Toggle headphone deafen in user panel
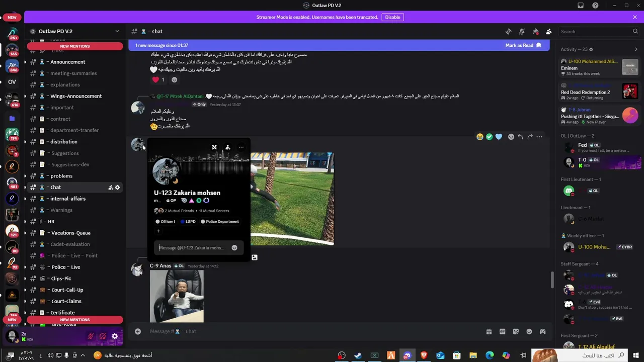 [x=103, y=336]
